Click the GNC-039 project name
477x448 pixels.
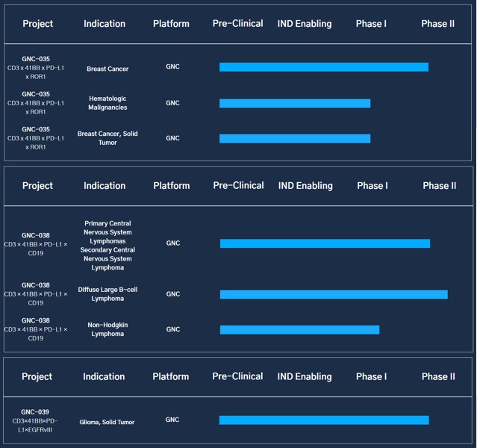point(35,411)
